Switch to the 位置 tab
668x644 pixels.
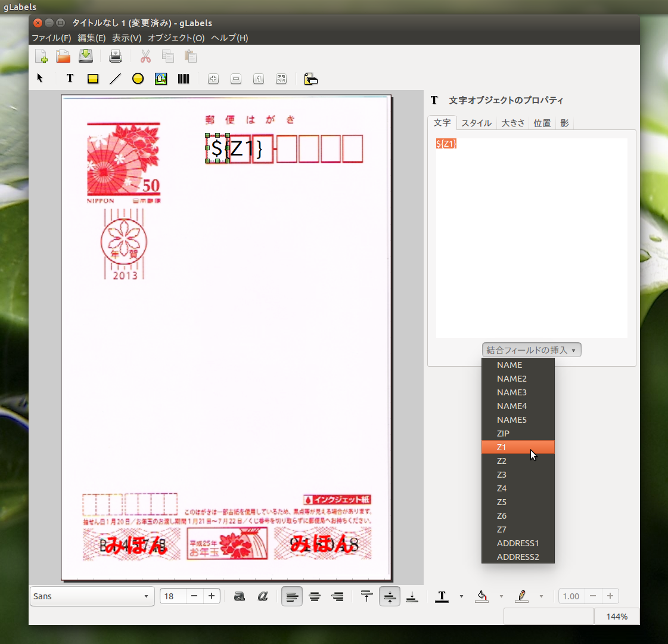tap(542, 123)
